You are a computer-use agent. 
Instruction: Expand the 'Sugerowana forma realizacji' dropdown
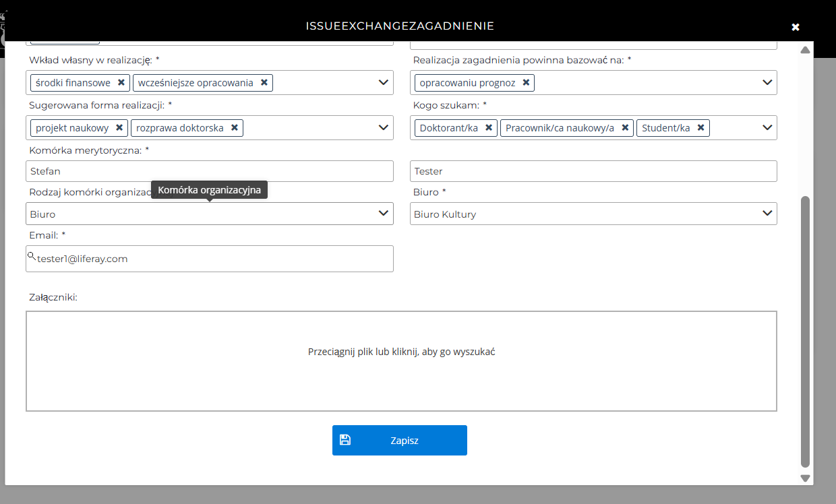coord(384,128)
